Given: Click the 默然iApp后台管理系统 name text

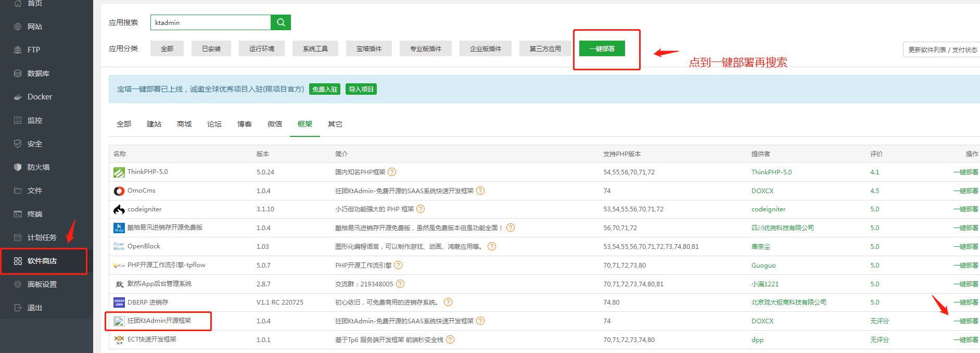Looking at the screenshot, I should coord(159,284).
